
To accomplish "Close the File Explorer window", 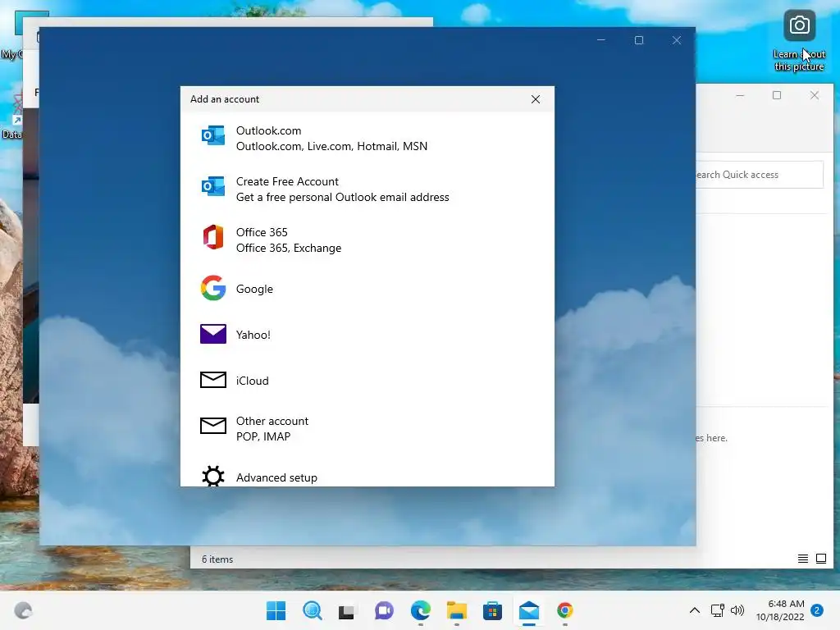I will 815,95.
